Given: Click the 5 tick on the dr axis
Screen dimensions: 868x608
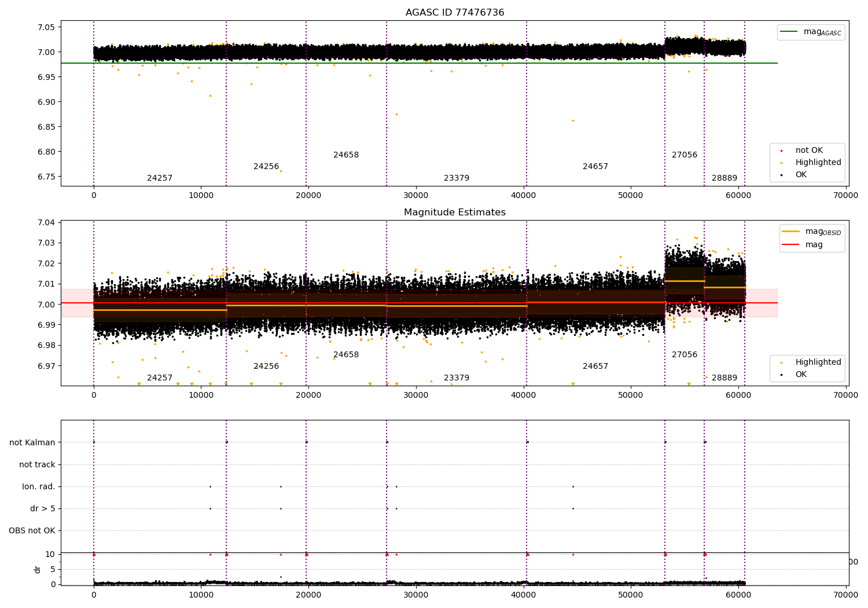Looking at the screenshot, I should [53, 569].
